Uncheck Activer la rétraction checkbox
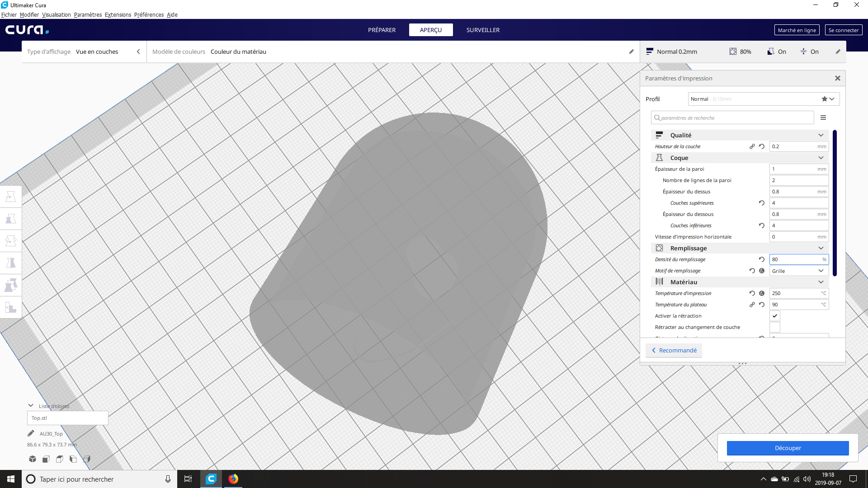 tap(775, 316)
